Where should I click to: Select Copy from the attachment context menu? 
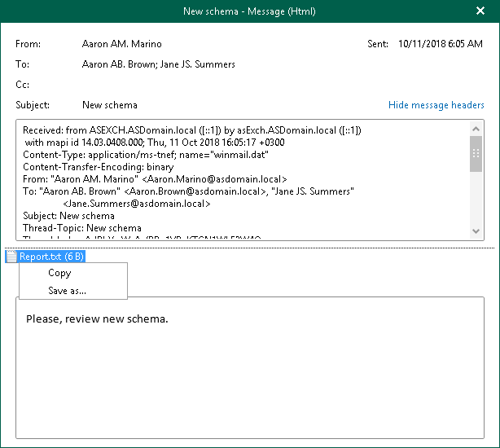tap(59, 273)
